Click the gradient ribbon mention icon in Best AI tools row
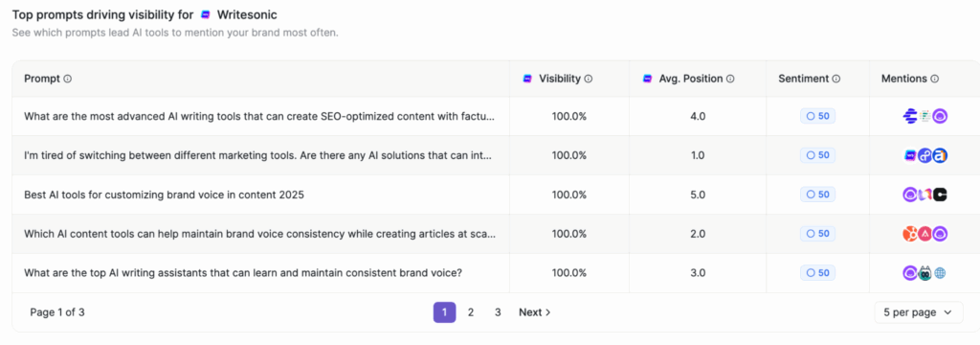The height and width of the screenshot is (345, 980). 925,195
